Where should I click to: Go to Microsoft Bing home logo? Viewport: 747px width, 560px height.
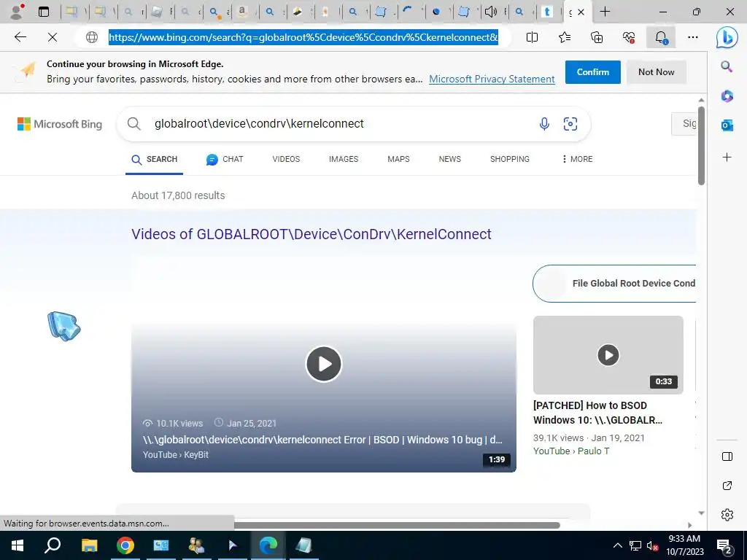click(60, 124)
